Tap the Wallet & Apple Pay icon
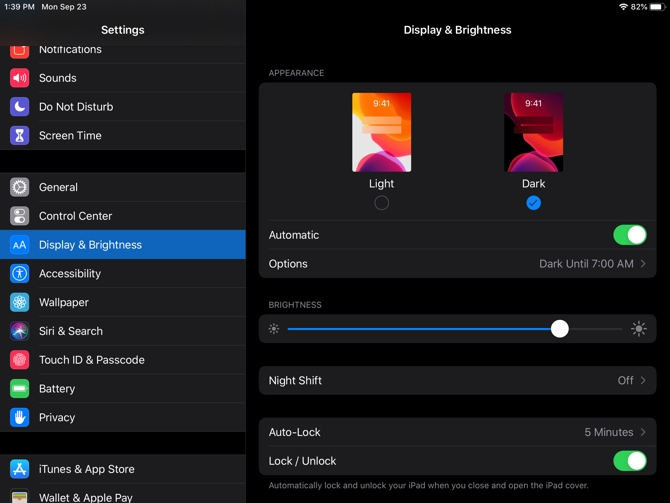 click(20, 496)
